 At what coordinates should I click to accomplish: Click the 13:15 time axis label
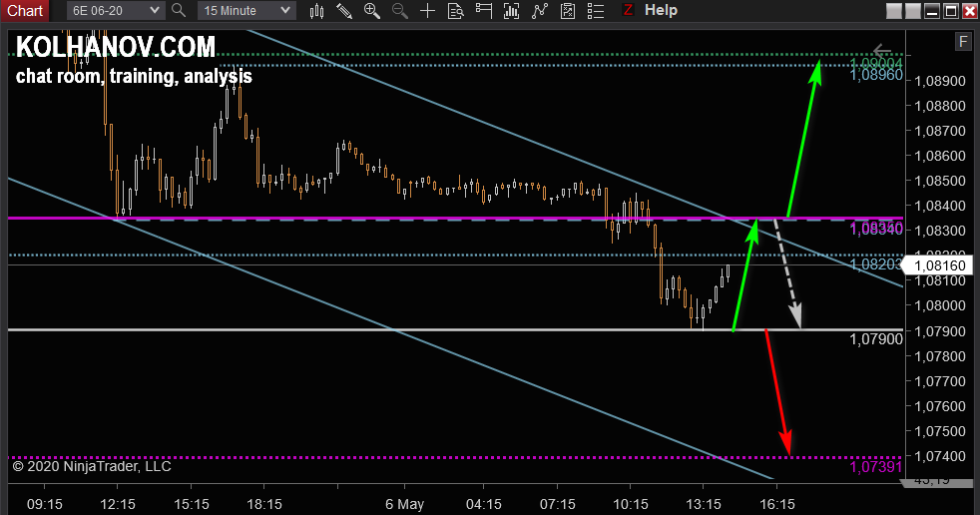pos(704,504)
